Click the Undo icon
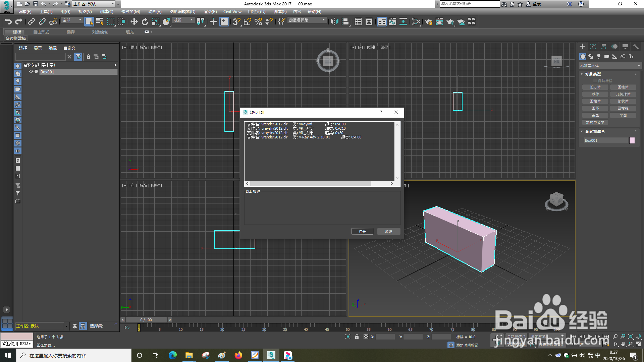 [8, 21]
